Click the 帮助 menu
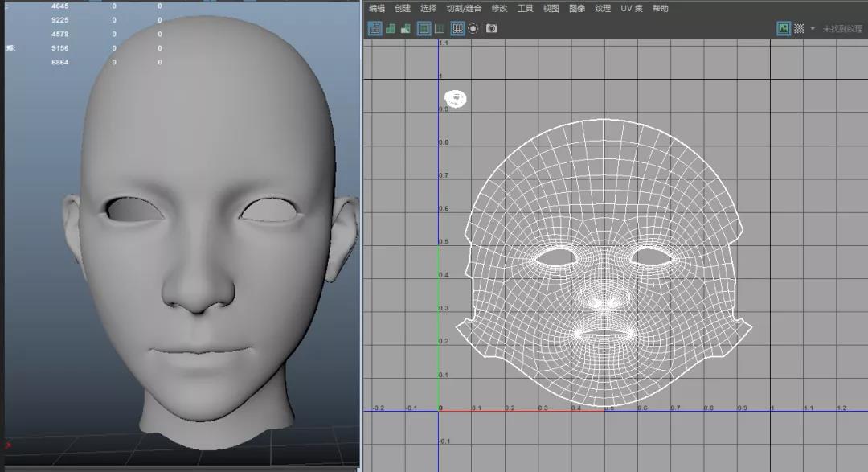Screen dimensions: 868x472 (x=660, y=8)
